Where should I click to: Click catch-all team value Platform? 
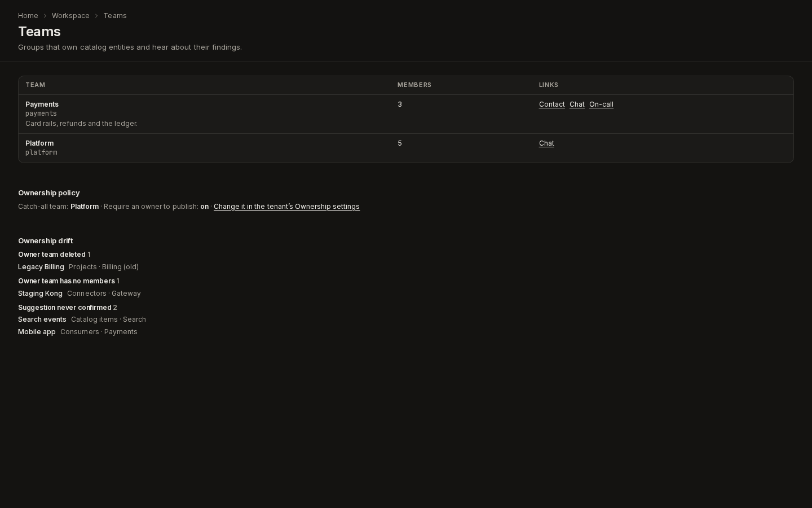85,207
